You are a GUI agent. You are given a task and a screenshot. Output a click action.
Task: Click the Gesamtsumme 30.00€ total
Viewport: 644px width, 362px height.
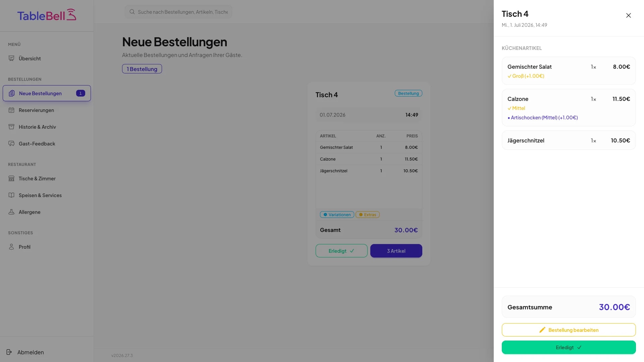(569, 307)
